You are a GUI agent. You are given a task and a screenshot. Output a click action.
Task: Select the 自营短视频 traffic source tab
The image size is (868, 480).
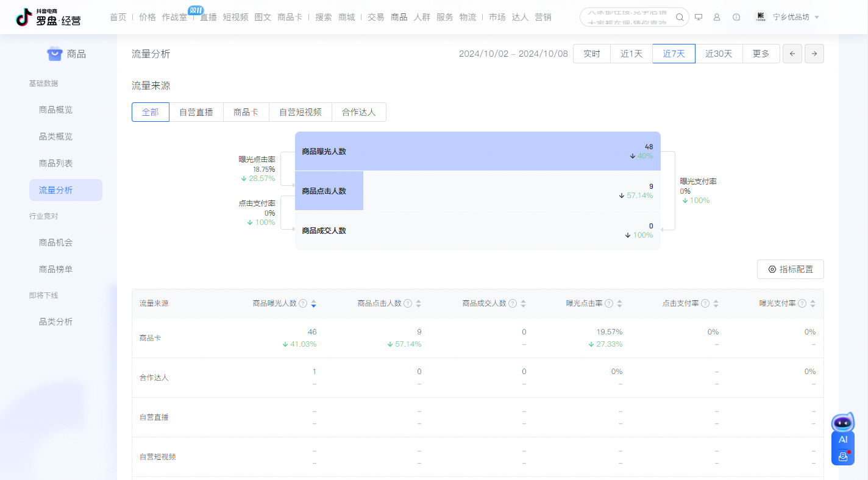click(301, 112)
